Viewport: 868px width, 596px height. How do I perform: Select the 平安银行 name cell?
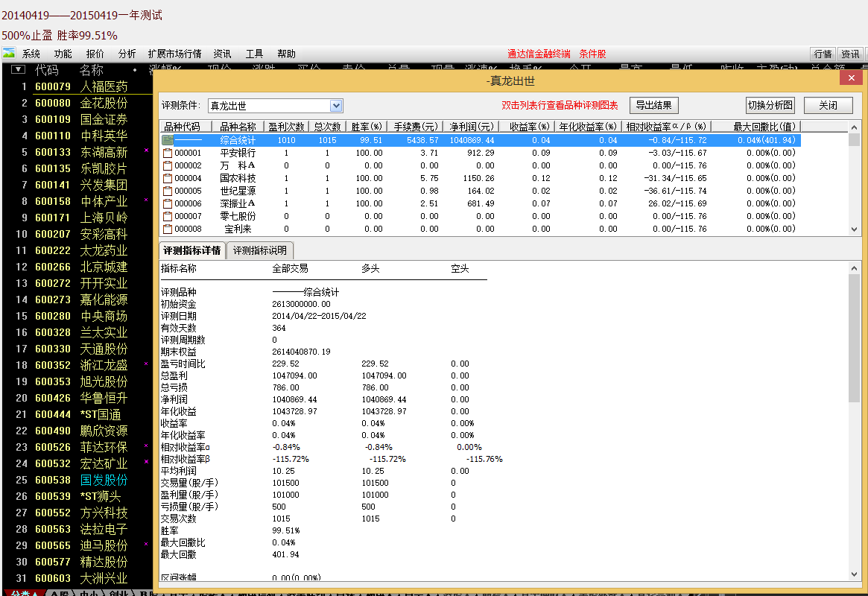[x=238, y=153]
